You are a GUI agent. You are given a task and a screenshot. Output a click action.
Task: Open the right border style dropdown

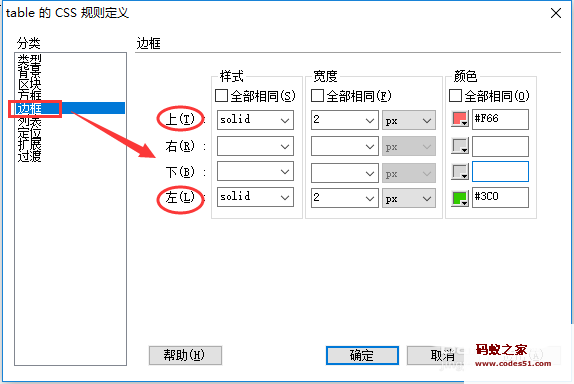(x=255, y=146)
